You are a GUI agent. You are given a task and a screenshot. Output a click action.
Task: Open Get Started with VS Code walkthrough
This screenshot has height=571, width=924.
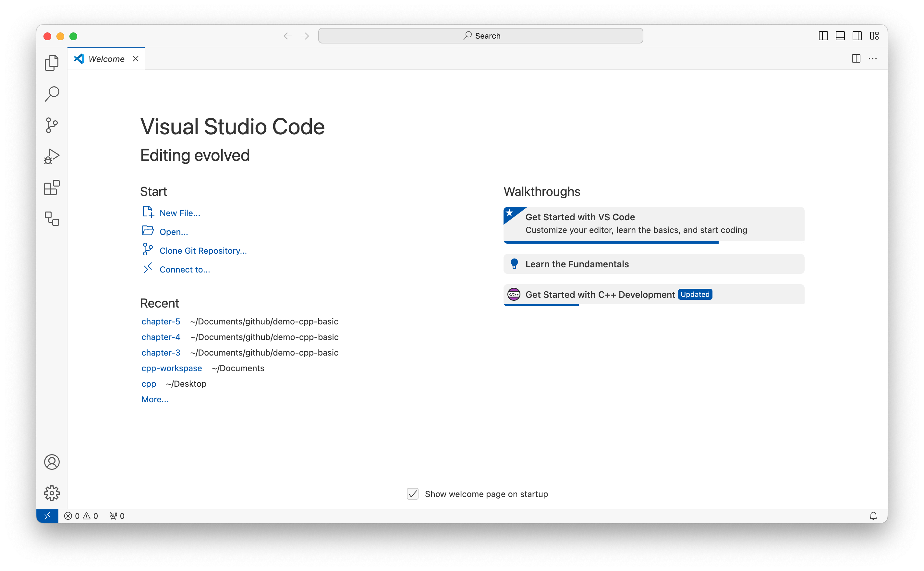pos(654,225)
